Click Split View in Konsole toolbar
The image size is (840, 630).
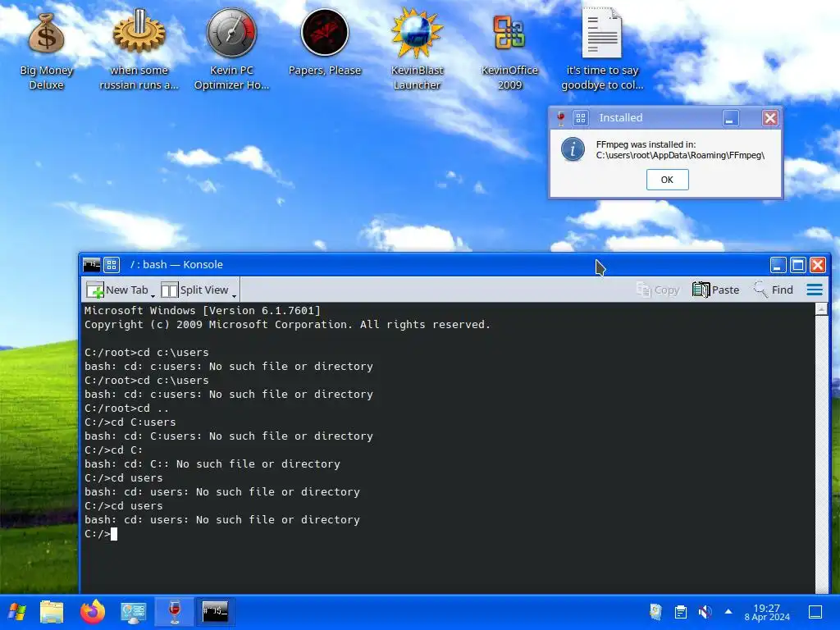pos(195,290)
